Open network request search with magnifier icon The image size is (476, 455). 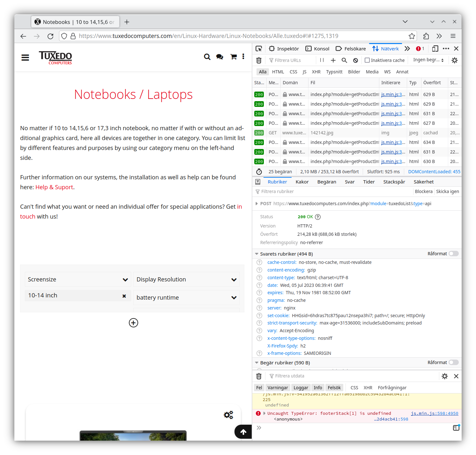click(x=344, y=60)
